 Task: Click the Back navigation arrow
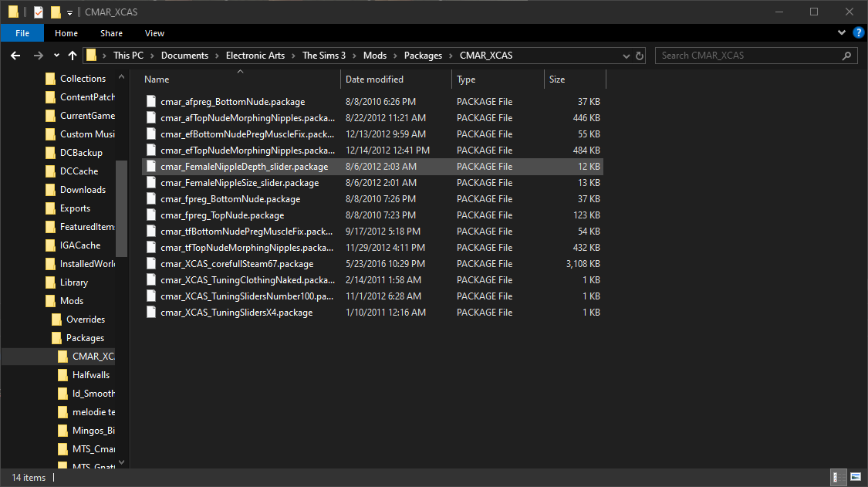tap(15, 56)
